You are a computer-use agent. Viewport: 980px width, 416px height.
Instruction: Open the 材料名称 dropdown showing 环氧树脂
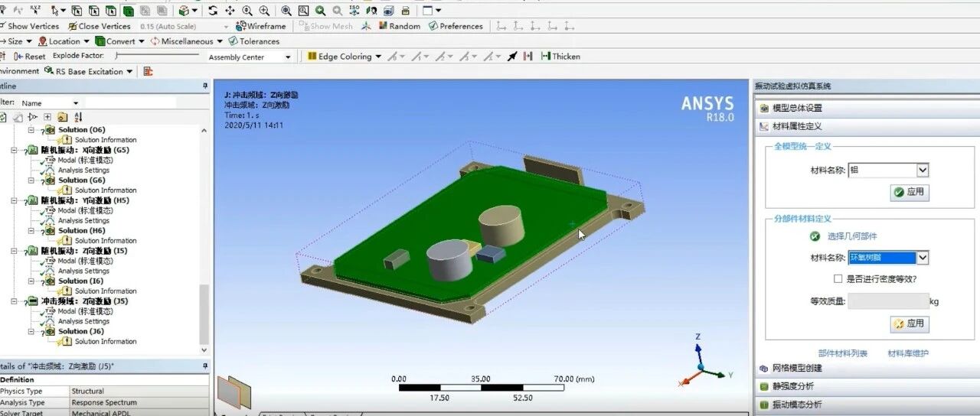(x=923, y=258)
